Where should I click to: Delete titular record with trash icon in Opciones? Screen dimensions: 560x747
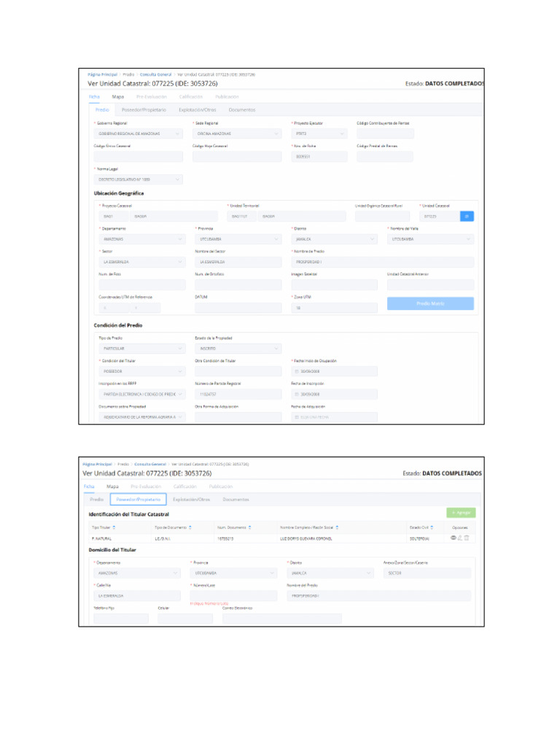[467, 538]
